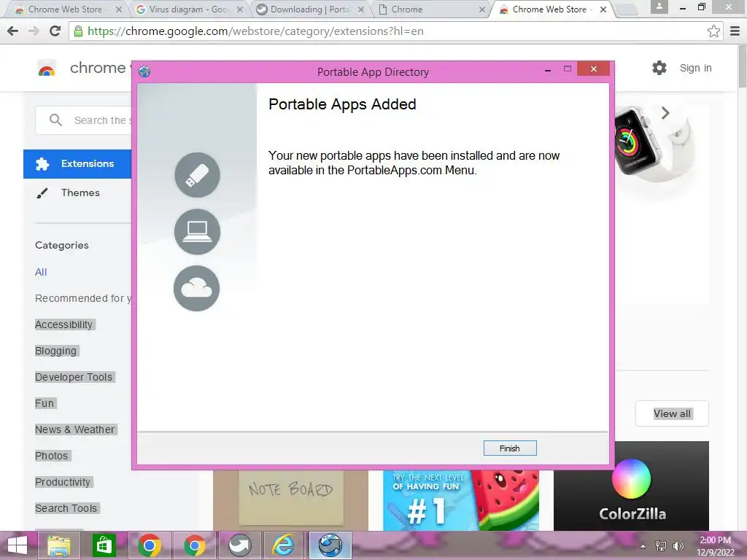Viewport: 747px width, 560px height.
Task: Click the Chrome forward arrow
Action: 34,31
